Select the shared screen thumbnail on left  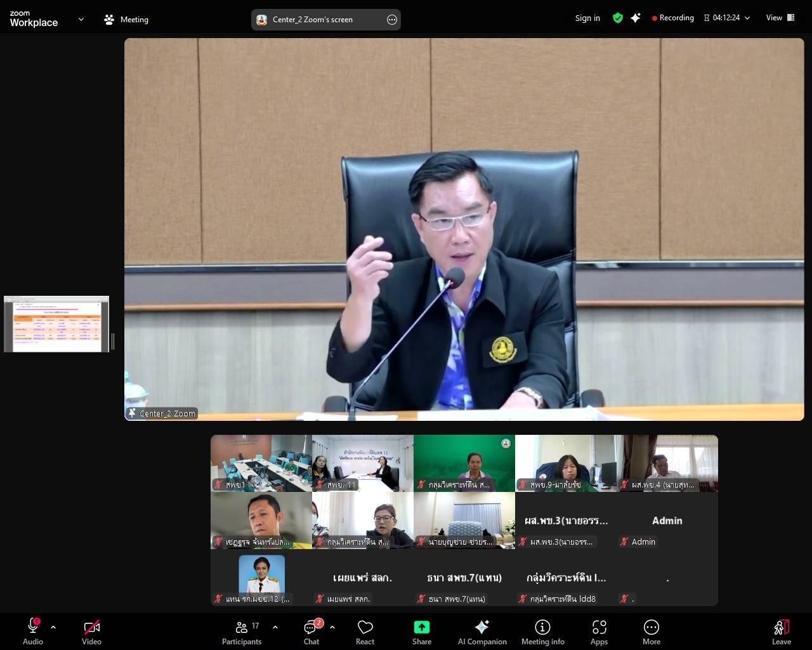coord(56,324)
